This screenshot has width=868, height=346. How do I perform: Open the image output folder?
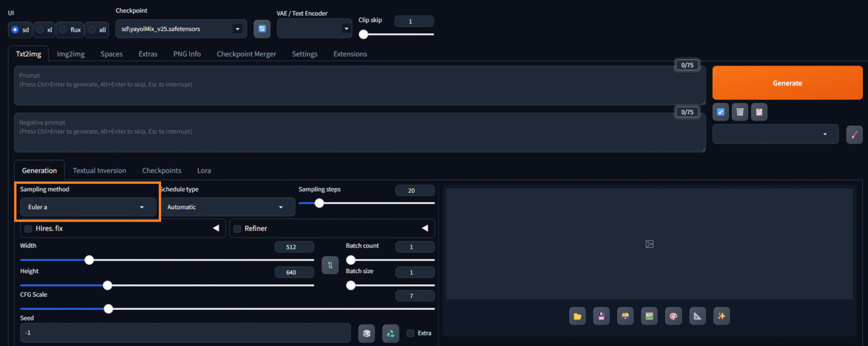pos(577,315)
